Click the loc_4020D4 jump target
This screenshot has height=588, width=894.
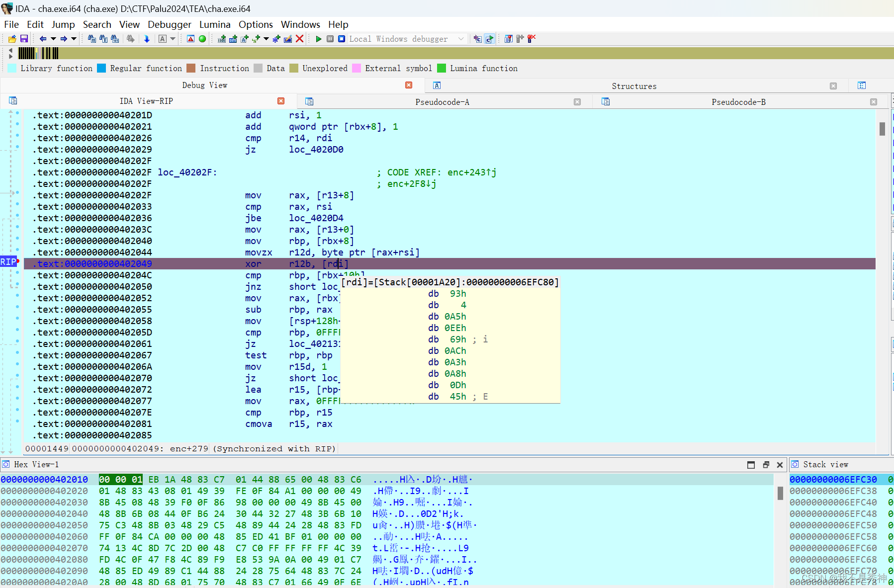316,218
